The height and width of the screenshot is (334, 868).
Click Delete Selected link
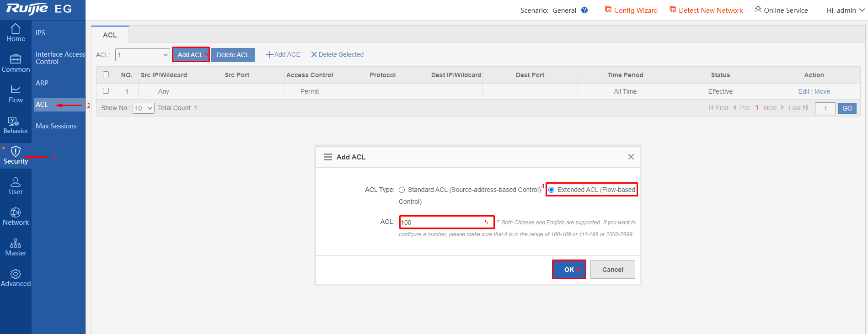tap(338, 54)
